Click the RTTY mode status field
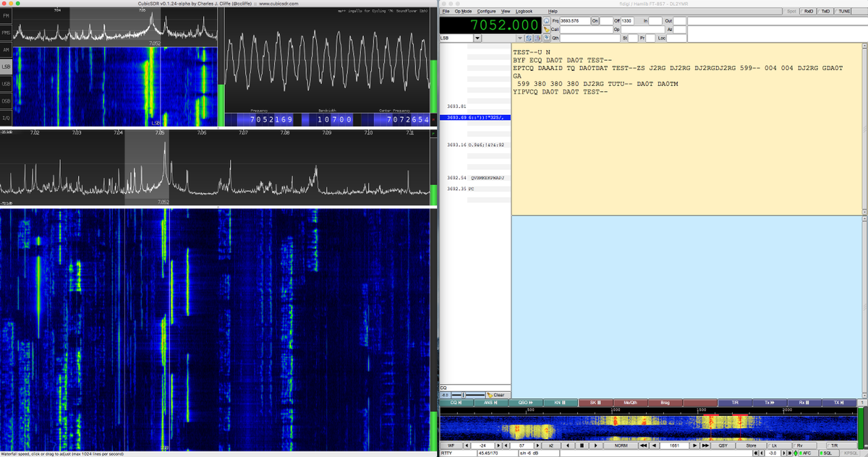 click(x=456, y=453)
